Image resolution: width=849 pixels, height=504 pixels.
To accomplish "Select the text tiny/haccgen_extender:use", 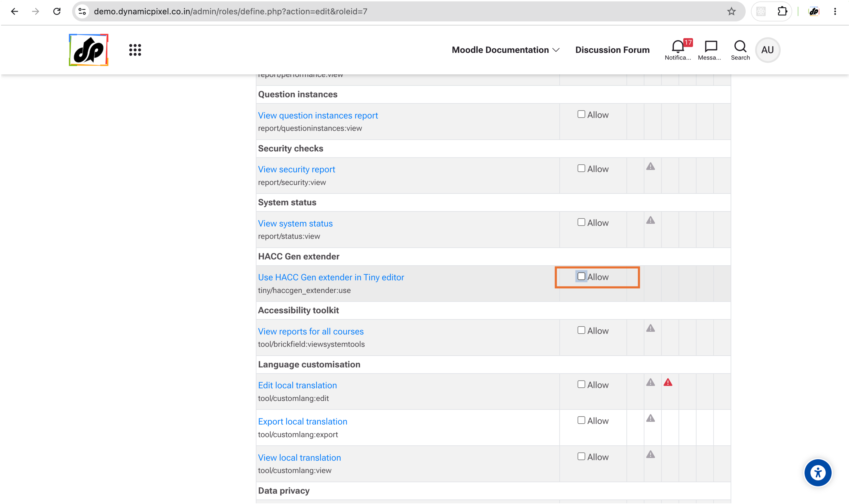I will [304, 290].
